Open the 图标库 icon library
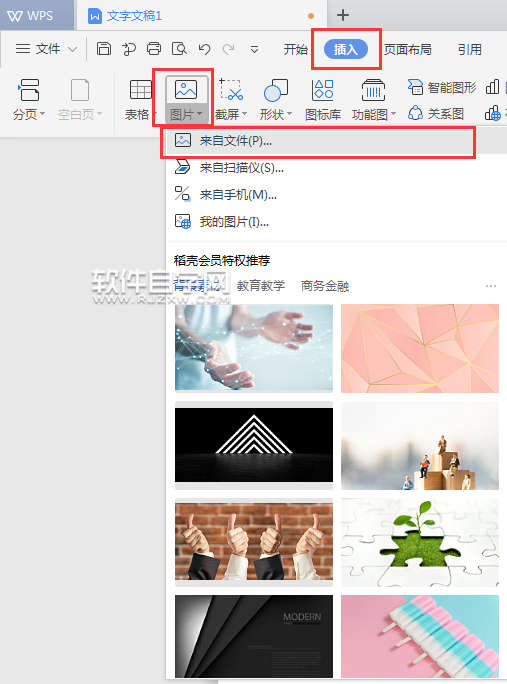The height and width of the screenshot is (684, 507). pos(323,99)
